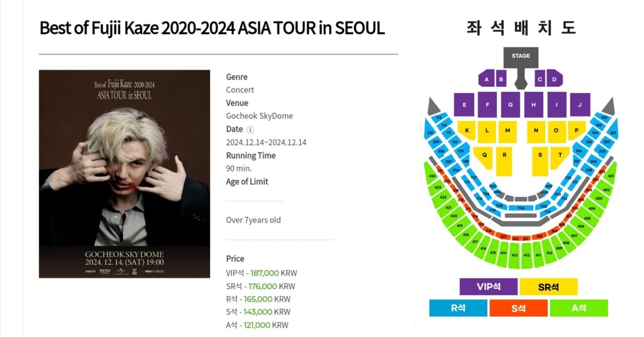Viewport: 644px width, 337px height.
Task: Pick VIP section A near the stage
Action: point(486,78)
